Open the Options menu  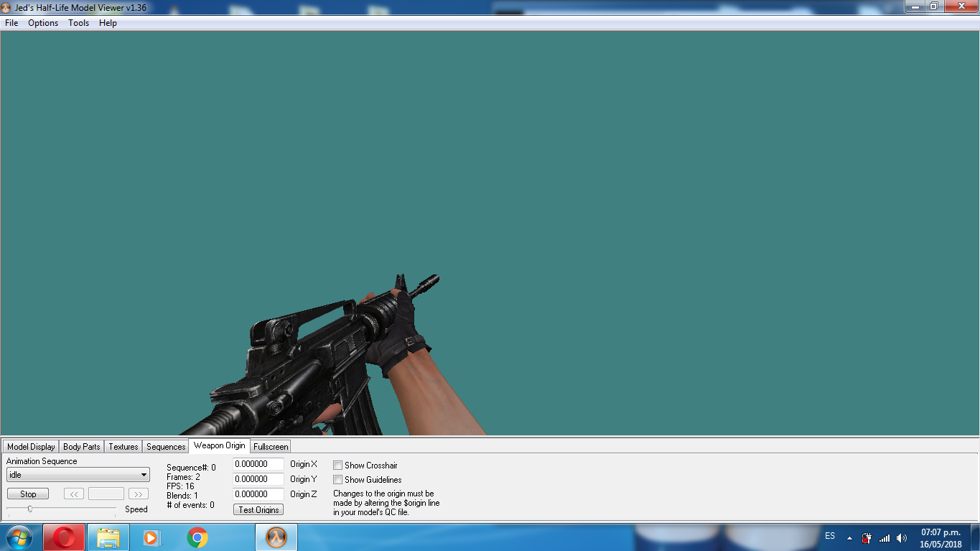(43, 23)
